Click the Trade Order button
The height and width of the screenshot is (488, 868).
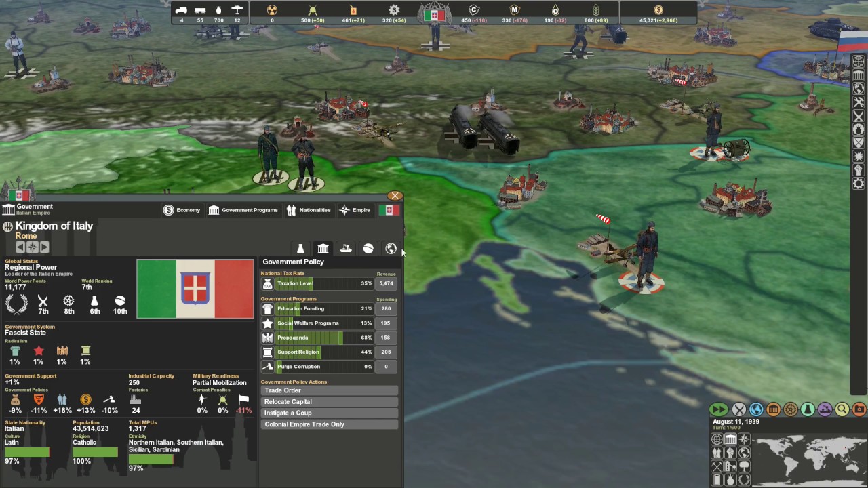click(330, 390)
